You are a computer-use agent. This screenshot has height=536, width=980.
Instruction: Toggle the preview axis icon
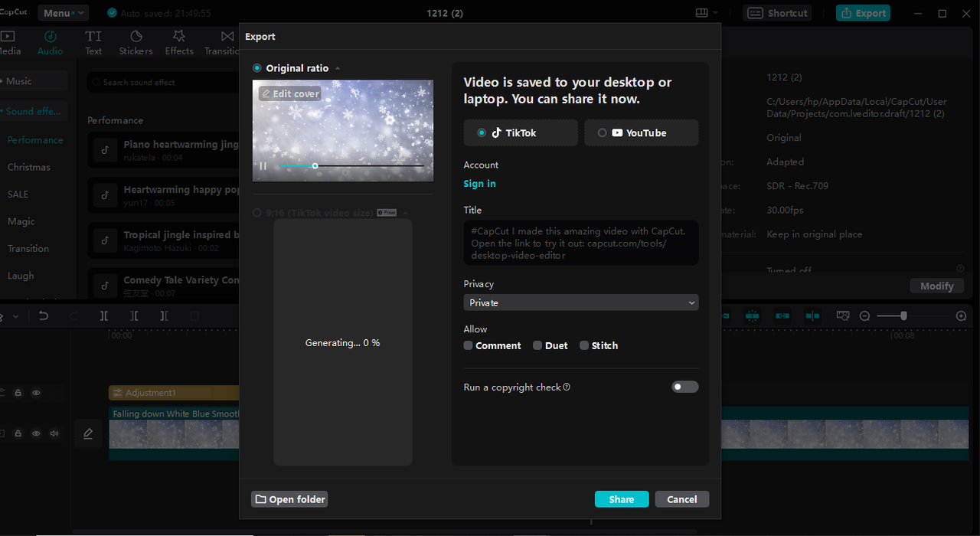(812, 315)
